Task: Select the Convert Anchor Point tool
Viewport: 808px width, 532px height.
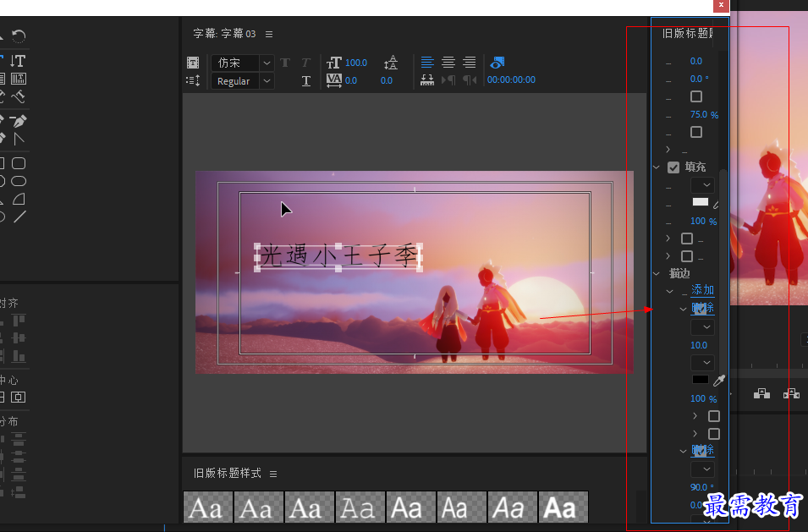Action: tap(19, 139)
